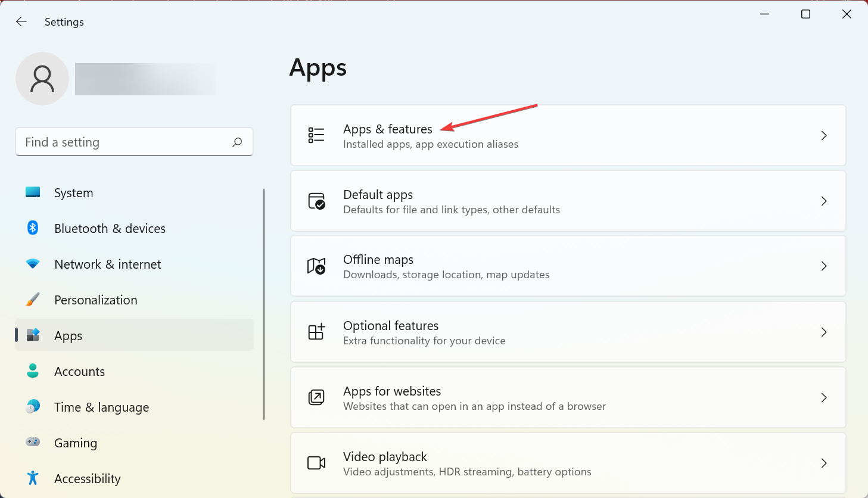868x498 pixels.
Task: Go to Personalization settings
Action: pyautogui.click(x=95, y=300)
